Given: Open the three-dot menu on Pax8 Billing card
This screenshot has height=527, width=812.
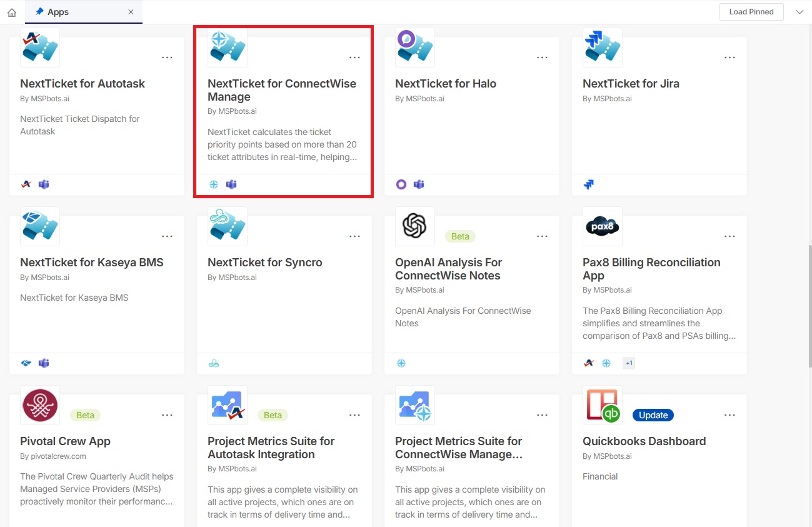Looking at the screenshot, I should coord(729,236).
